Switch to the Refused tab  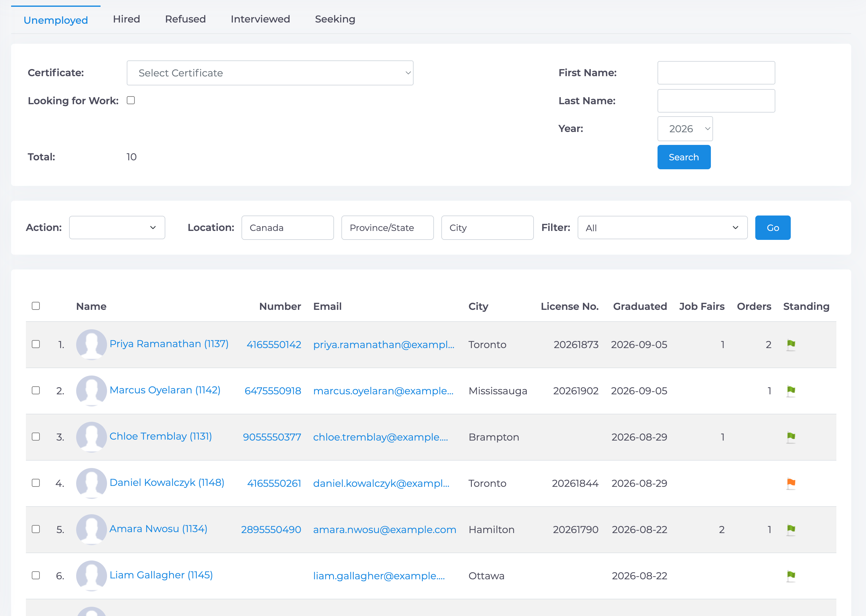pyautogui.click(x=185, y=19)
